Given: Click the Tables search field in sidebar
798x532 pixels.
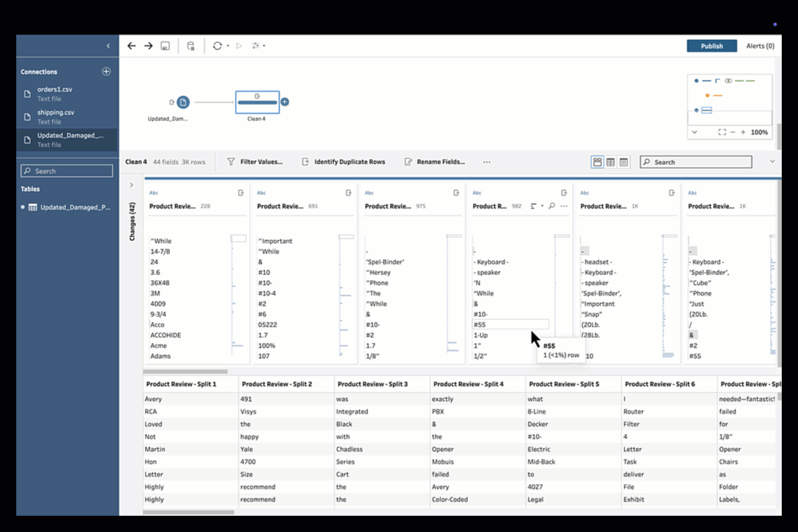Looking at the screenshot, I should click(x=66, y=171).
